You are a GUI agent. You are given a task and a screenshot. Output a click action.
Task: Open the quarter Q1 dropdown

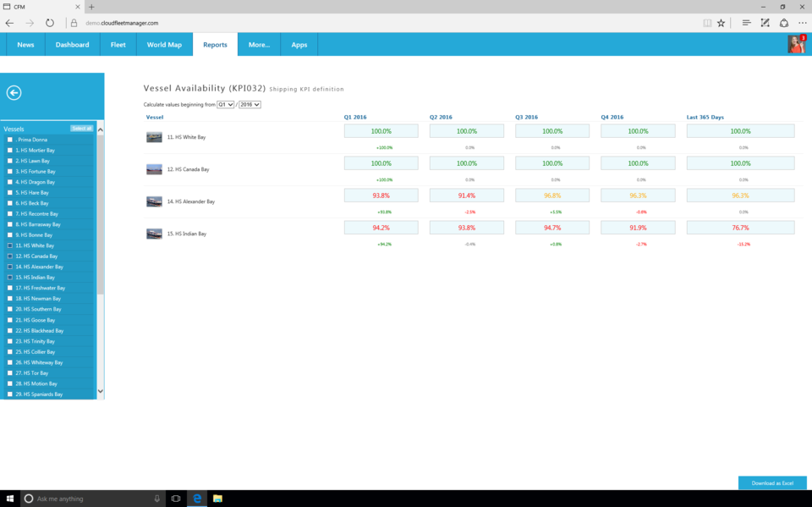(x=225, y=105)
